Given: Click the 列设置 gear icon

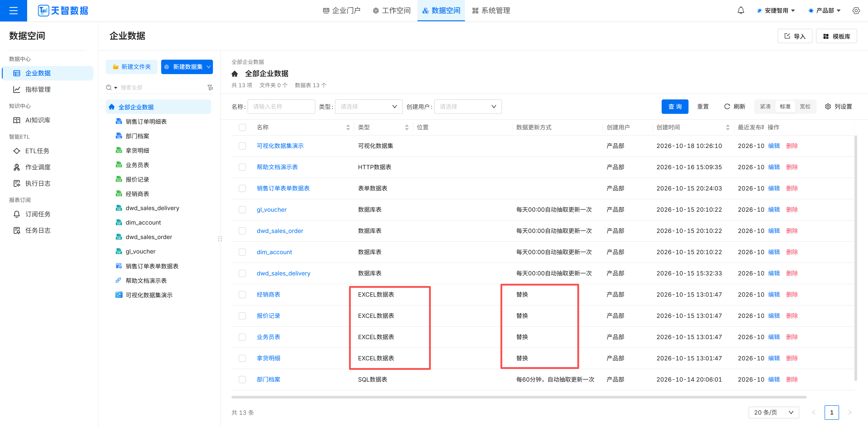Looking at the screenshot, I should [828, 106].
